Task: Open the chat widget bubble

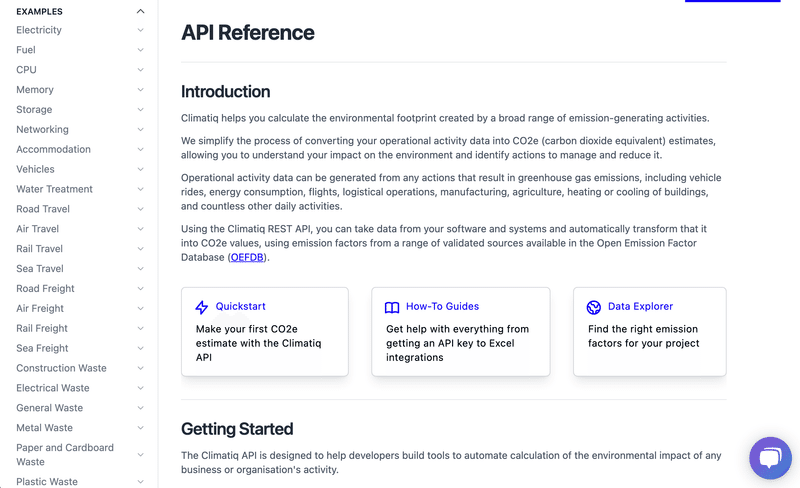Action: tap(770, 458)
